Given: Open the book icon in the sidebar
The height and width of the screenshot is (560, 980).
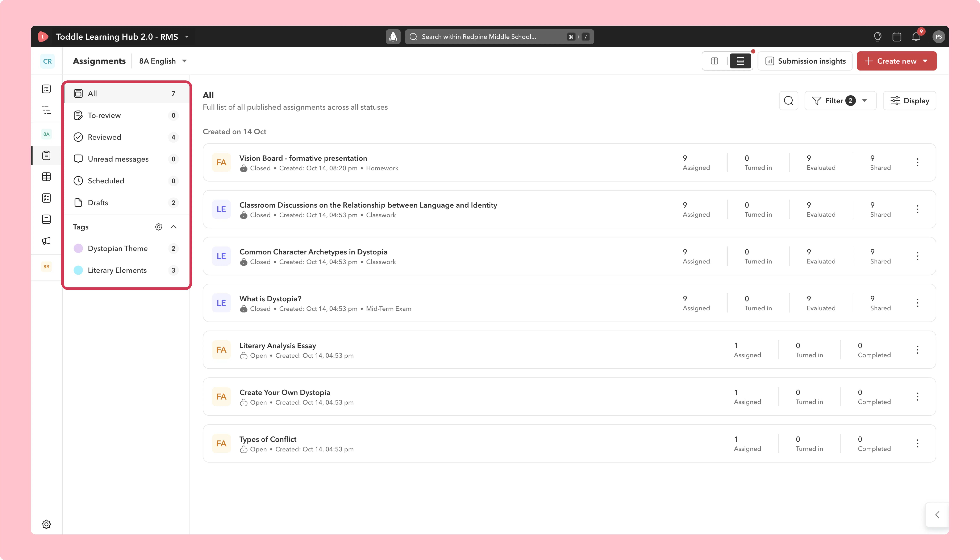Looking at the screenshot, I should point(46,219).
